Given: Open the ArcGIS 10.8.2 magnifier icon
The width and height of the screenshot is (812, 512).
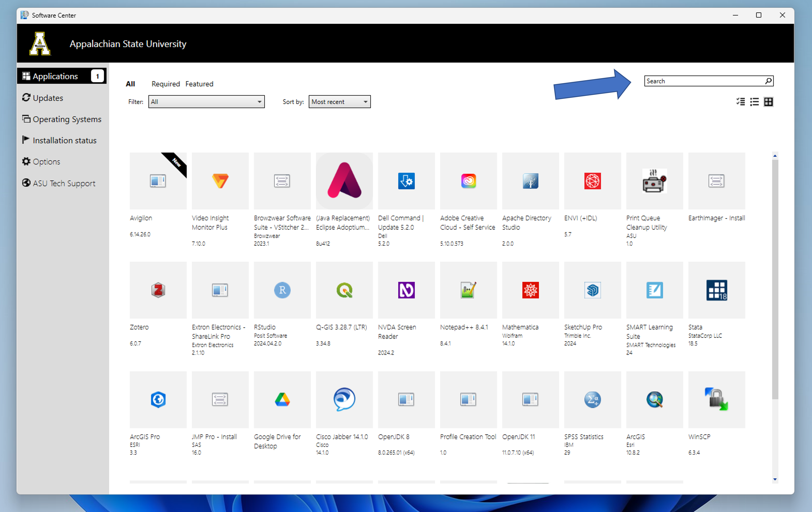Looking at the screenshot, I should tap(655, 400).
